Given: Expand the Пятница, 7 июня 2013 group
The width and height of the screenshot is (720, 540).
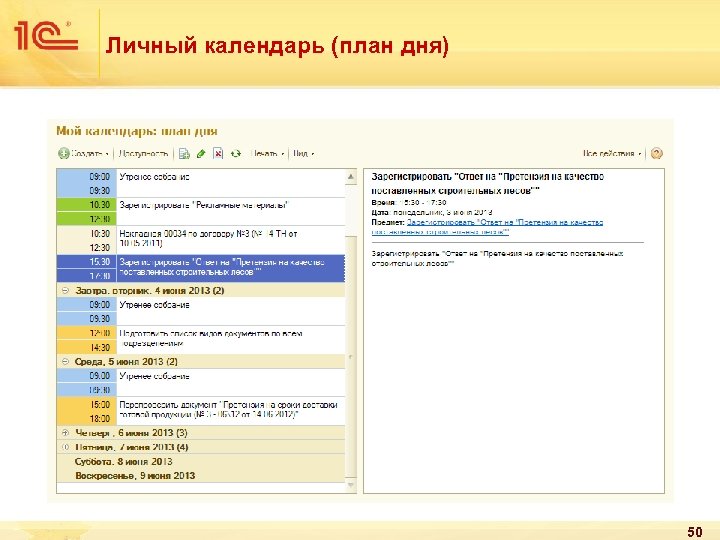Looking at the screenshot, I should (65, 447).
